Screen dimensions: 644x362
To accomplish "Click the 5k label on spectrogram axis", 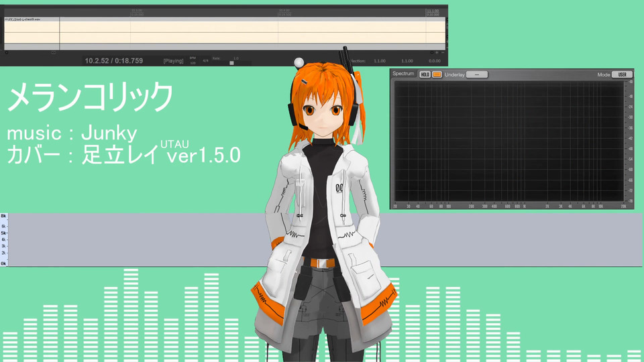I will point(3,233).
